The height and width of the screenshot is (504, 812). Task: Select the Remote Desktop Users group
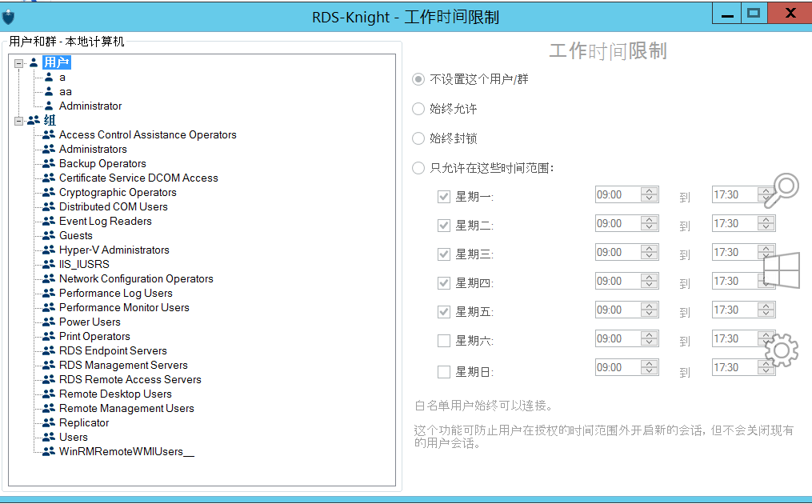coord(115,394)
